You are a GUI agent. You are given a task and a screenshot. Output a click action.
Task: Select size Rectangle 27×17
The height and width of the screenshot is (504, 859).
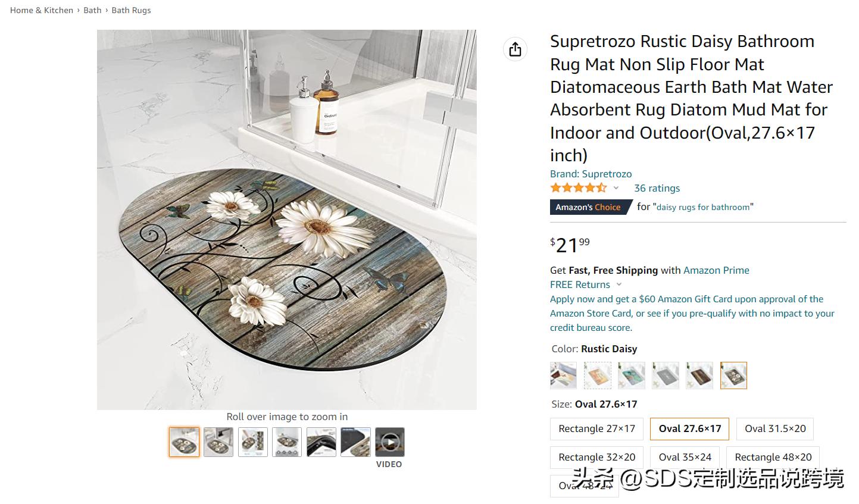596,428
